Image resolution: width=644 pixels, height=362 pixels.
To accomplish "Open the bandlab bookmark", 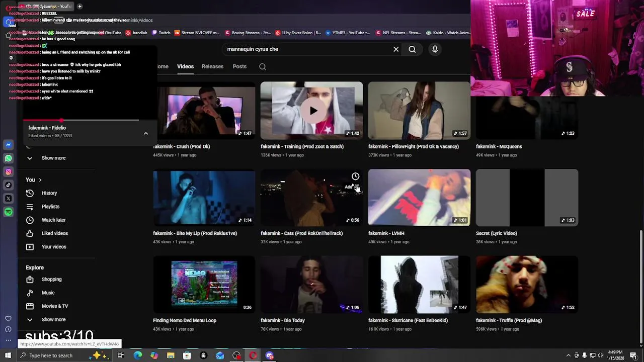I will coord(136,33).
